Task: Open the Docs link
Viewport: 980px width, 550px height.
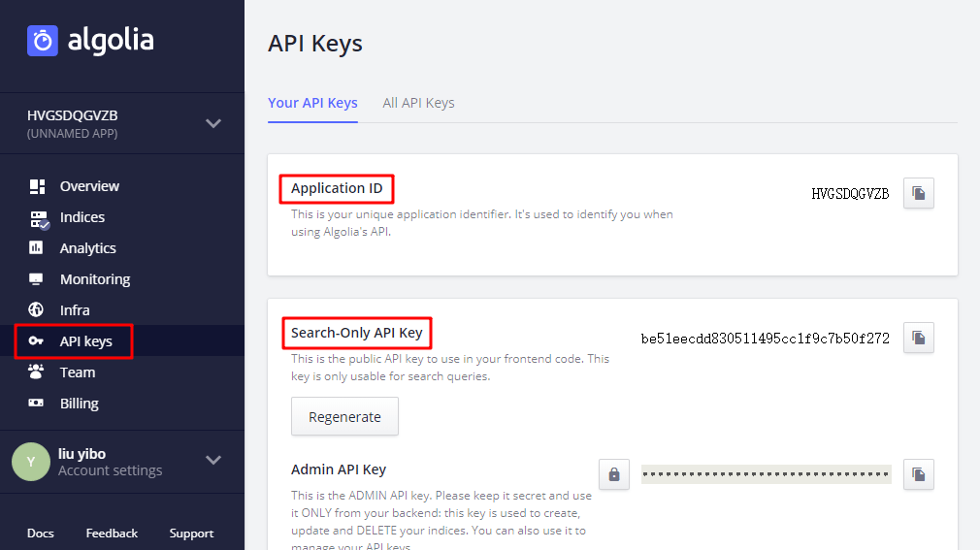Action: (x=40, y=534)
